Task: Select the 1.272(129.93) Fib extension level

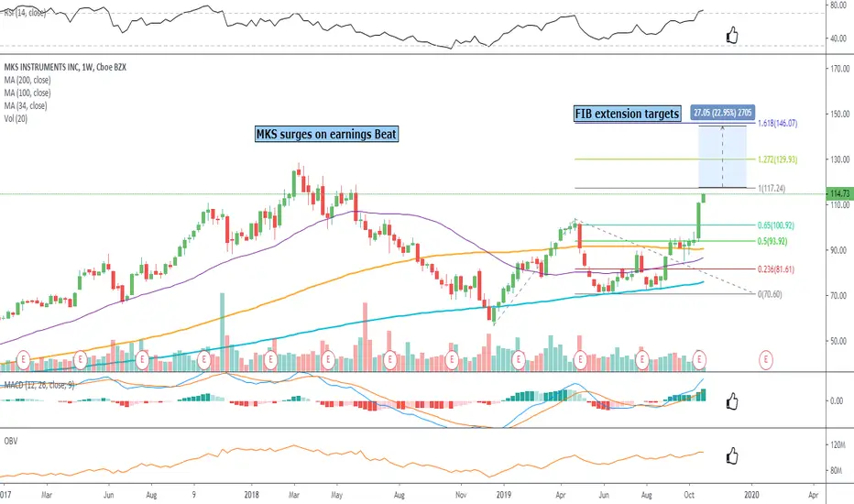Action: [777, 159]
